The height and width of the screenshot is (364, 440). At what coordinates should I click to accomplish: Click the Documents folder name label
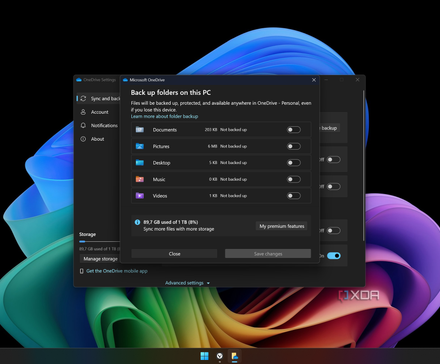pos(165,130)
